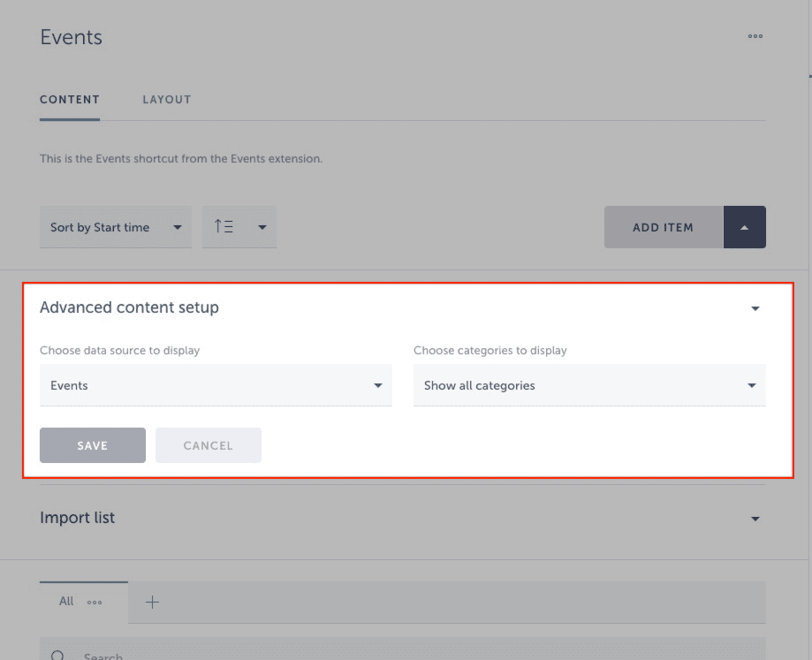Open the three-dot menu on the All tab
This screenshot has width=812, height=660.
(x=95, y=603)
